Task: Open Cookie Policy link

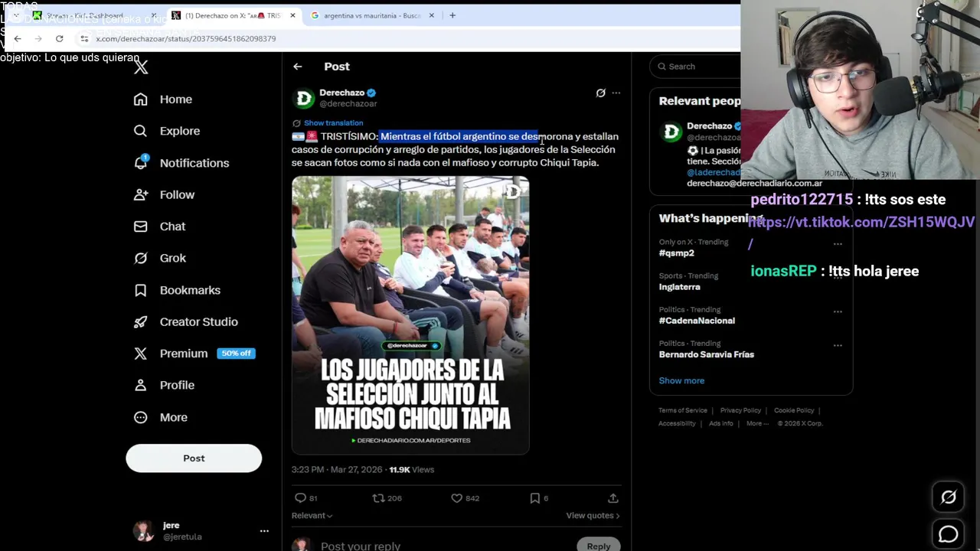Action: point(794,411)
